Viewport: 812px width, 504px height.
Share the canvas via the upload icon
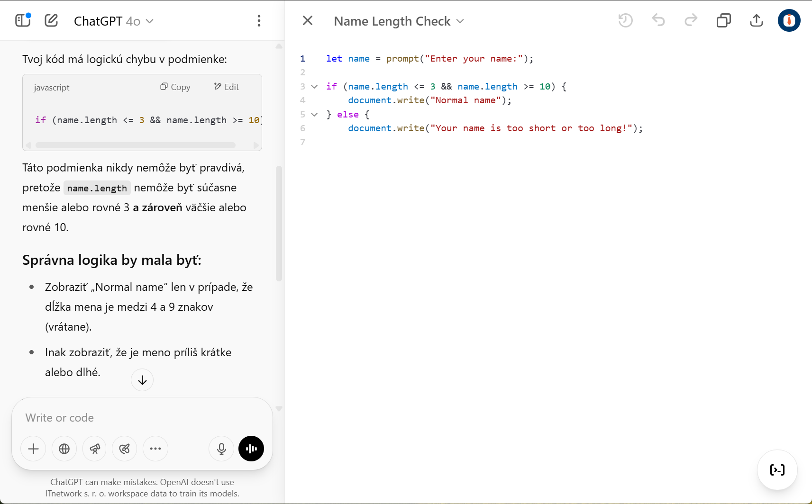click(x=756, y=20)
